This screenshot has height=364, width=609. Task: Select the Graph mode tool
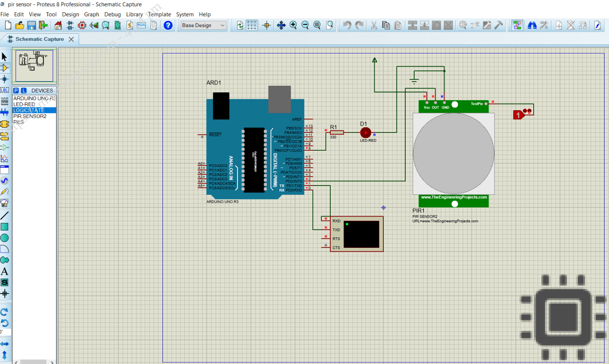pyautogui.click(x=5, y=159)
